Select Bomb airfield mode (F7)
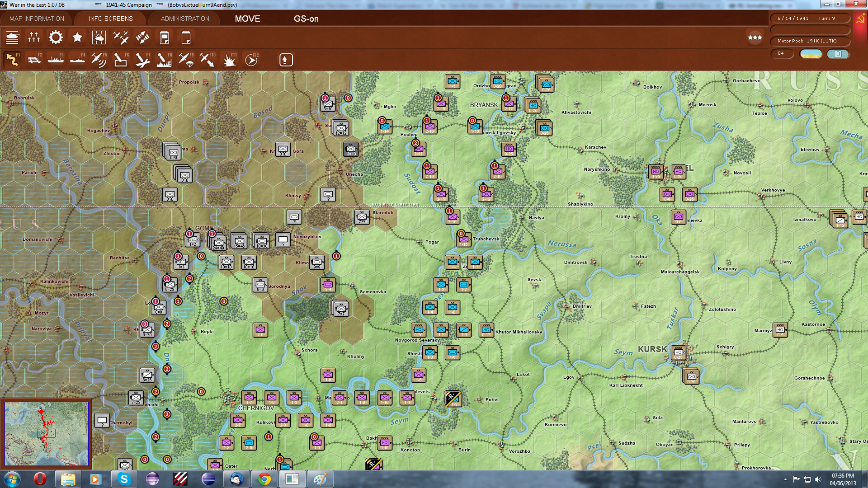 point(142,60)
